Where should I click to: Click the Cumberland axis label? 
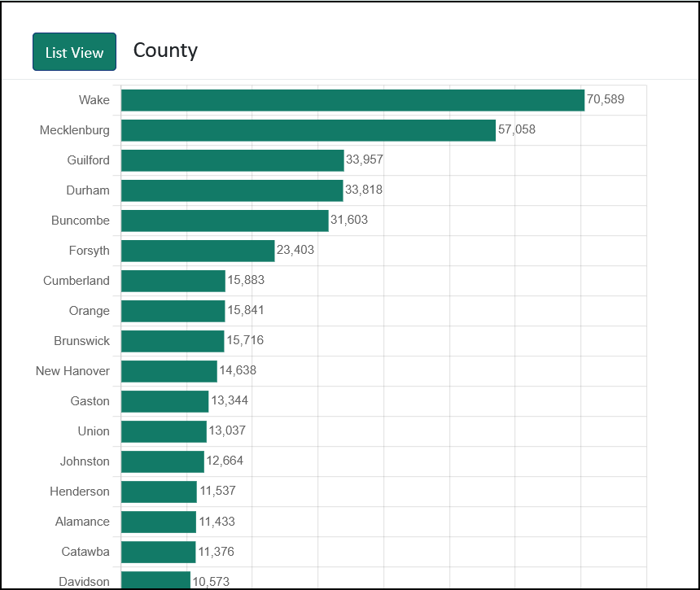tap(77, 280)
